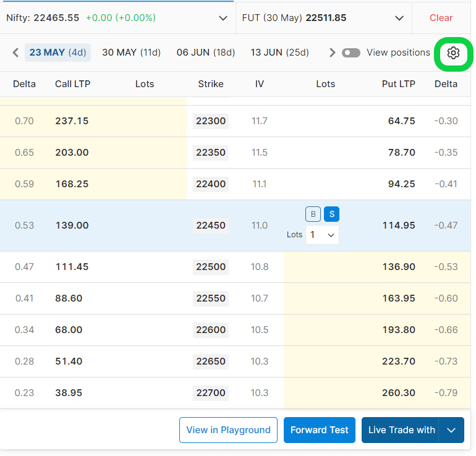
Task: Switch to 30 MAY (11d) expiry
Action: [131, 53]
